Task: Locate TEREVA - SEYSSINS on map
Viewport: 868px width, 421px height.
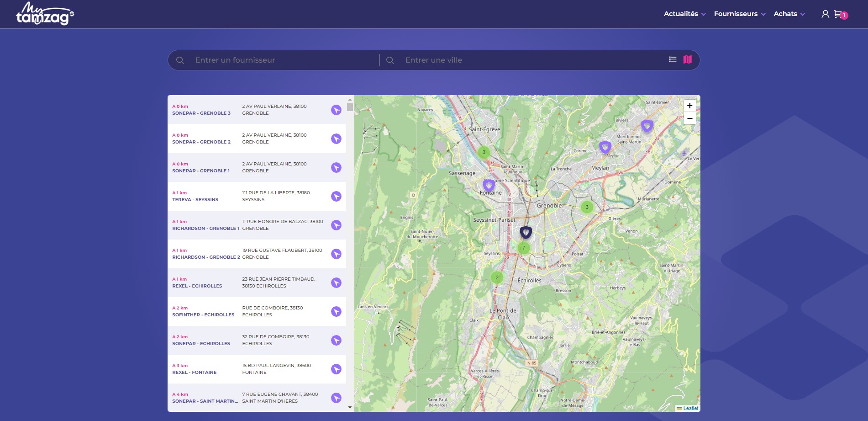Action: 336,196
